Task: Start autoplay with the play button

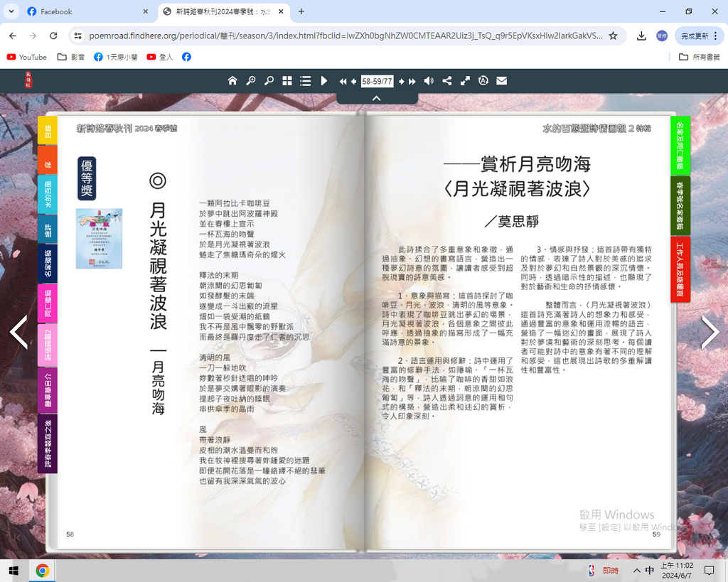Action: point(324,81)
